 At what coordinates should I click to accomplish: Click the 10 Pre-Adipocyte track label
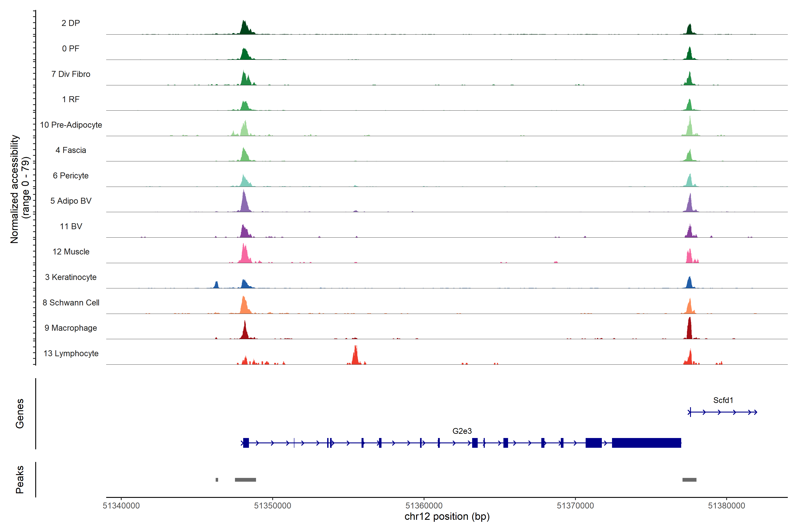point(71,125)
